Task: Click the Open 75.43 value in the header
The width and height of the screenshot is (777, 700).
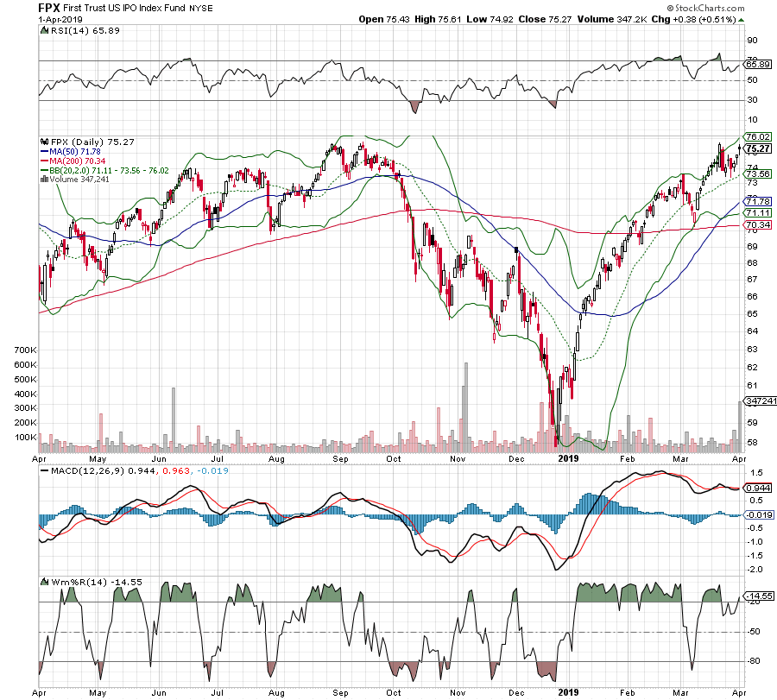Action: (384, 19)
